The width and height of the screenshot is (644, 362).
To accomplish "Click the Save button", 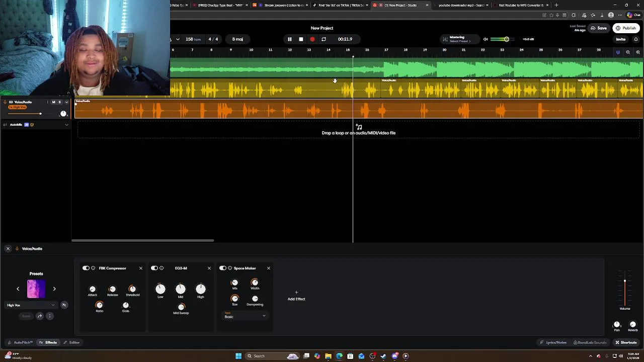I will pos(599,28).
